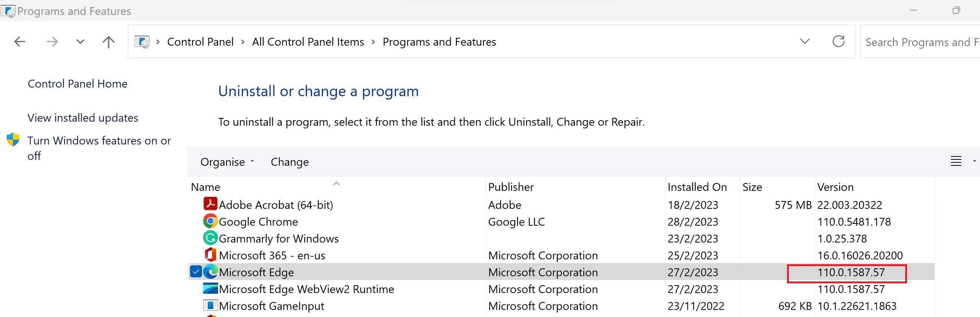Open Turn Windows features on or off
Screen dimensions: 980x317
pos(99,148)
